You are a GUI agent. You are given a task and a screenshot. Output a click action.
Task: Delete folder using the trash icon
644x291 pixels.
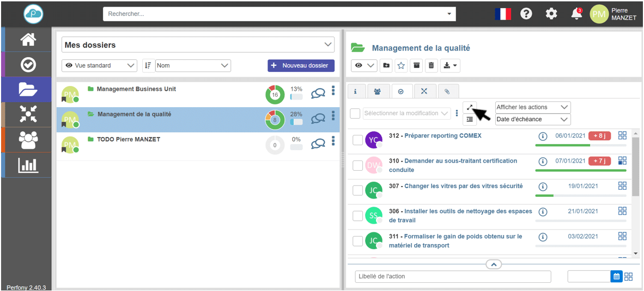[x=431, y=65]
